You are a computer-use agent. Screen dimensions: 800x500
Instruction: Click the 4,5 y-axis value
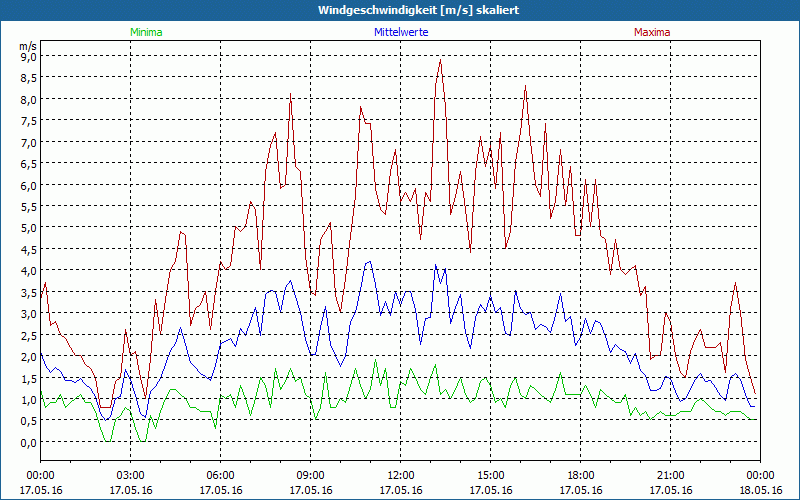[x=29, y=249]
